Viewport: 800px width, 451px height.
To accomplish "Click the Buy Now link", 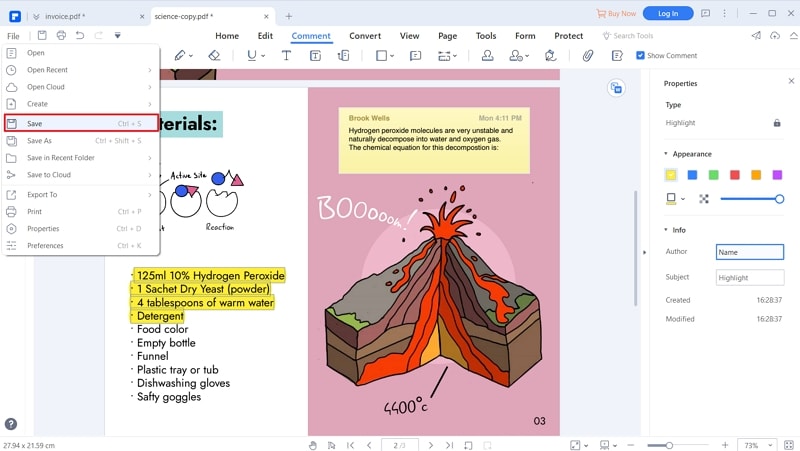I will 616,14.
